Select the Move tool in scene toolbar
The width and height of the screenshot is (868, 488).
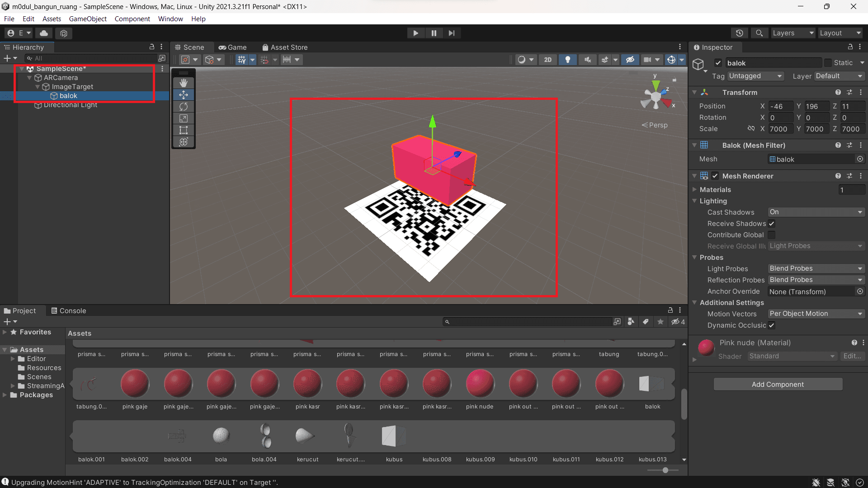[x=184, y=95]
